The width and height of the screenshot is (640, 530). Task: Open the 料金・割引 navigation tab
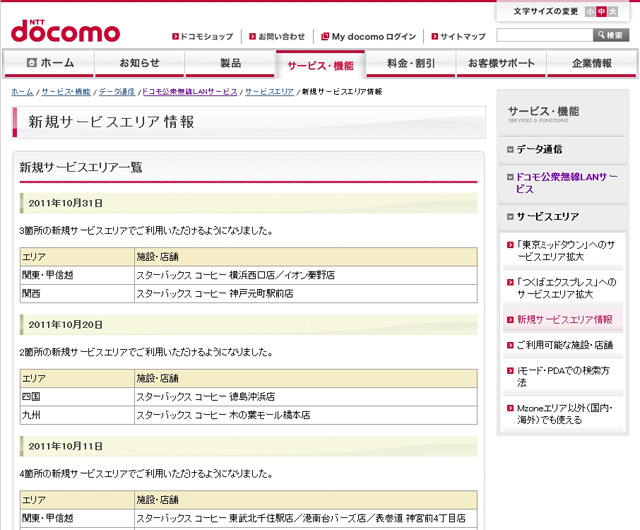coord(411,63)
